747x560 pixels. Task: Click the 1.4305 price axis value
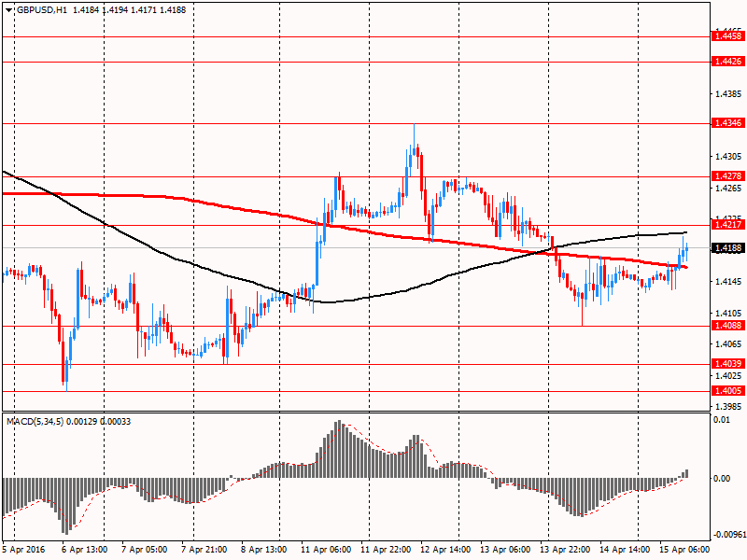pyautogui.click(x=729, y=157)
